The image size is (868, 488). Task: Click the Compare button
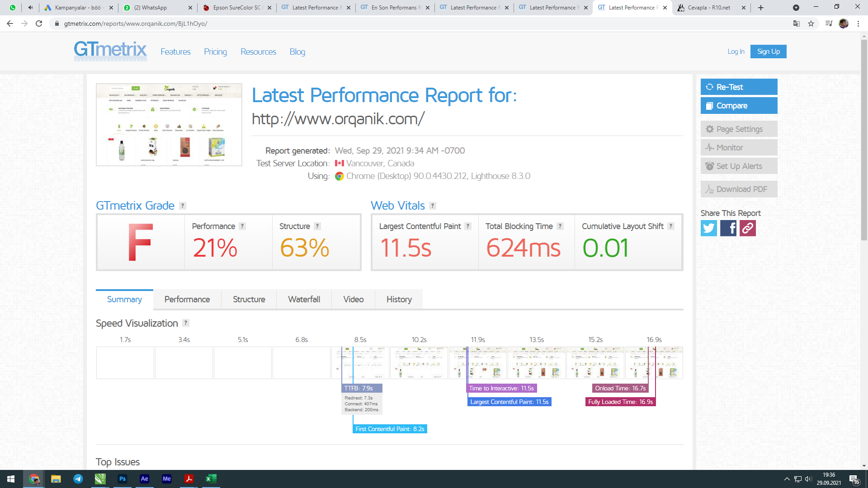739,105
